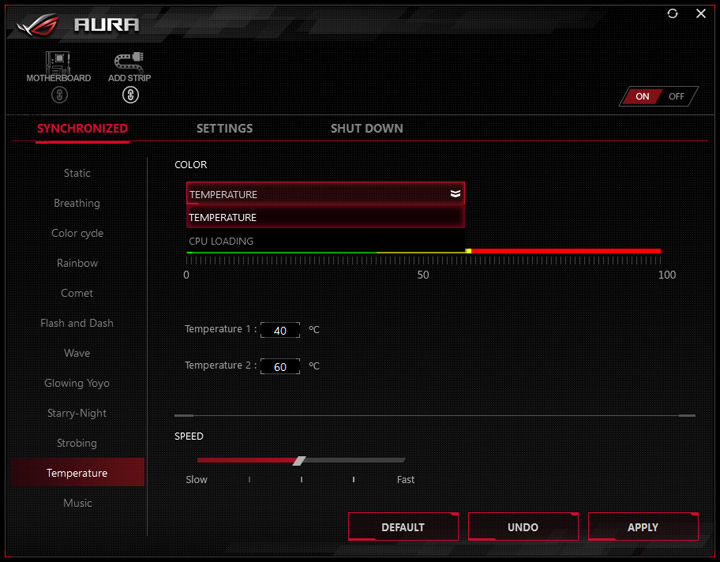Click the yellow threshold marker on temperature bar
This screenshot has width=720, height=562.
click(468, 251)
